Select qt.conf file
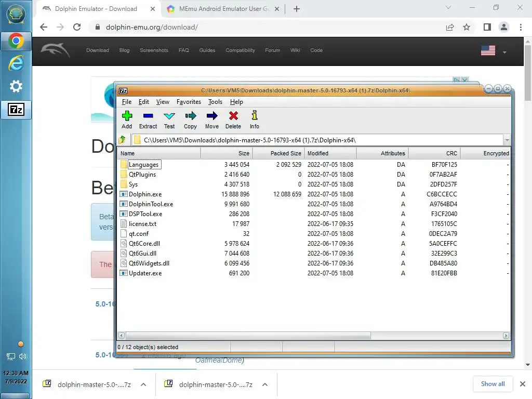532x399 pixels. coord(138,233)
